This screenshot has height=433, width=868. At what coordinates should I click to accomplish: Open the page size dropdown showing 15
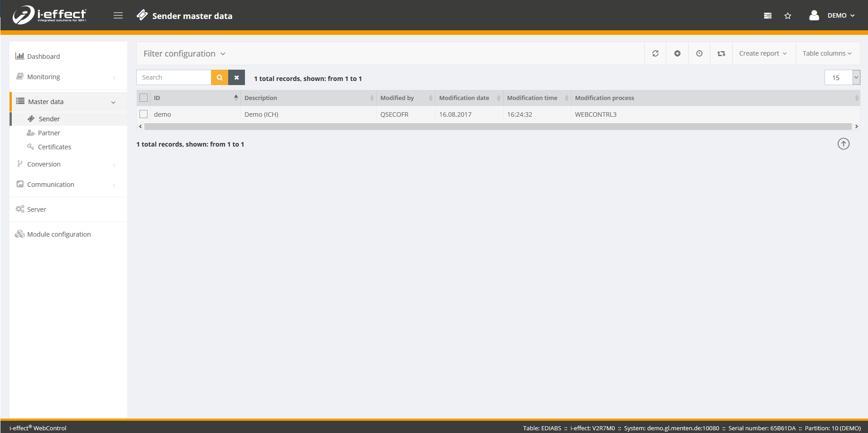click(x=842, y=77)
